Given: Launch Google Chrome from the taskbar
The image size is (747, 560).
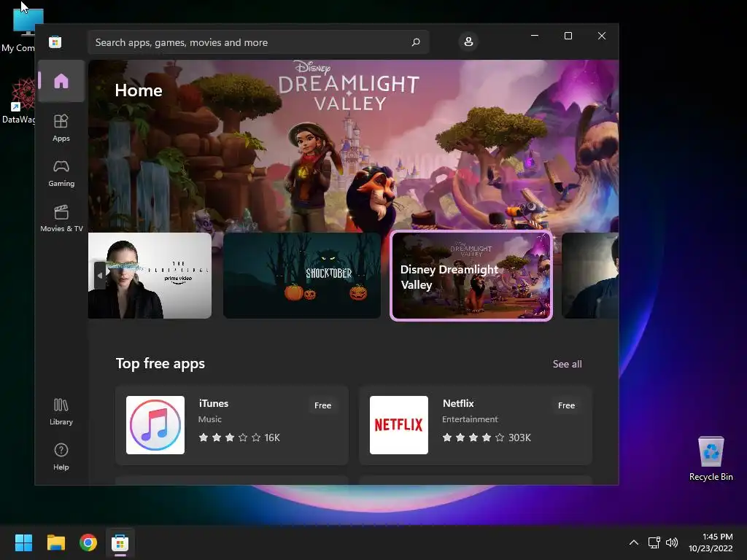Looking at the screenshot, I should pyautogui.click(x=88, y=542).
